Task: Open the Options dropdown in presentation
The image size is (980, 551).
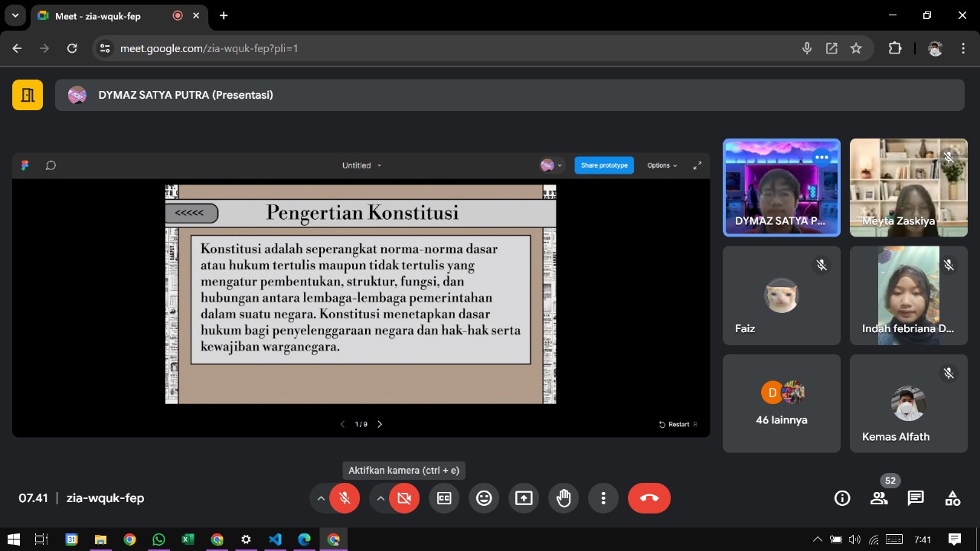Action: [662, 165]
